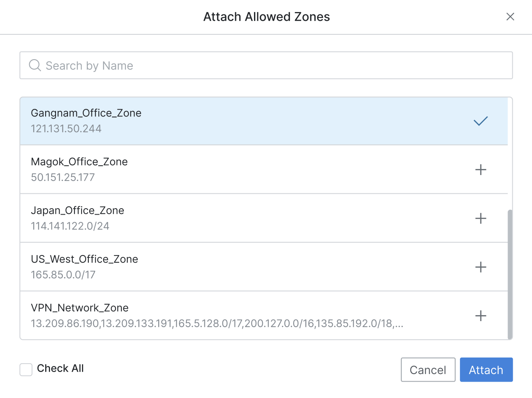
Task: Focus the Search by Name field
Action: tap(266, 65)
